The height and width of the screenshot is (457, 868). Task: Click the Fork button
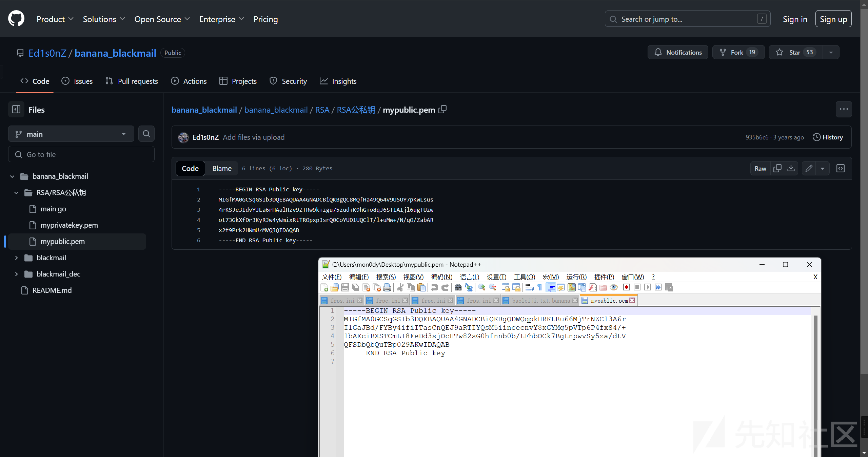(x=738, y=52)
